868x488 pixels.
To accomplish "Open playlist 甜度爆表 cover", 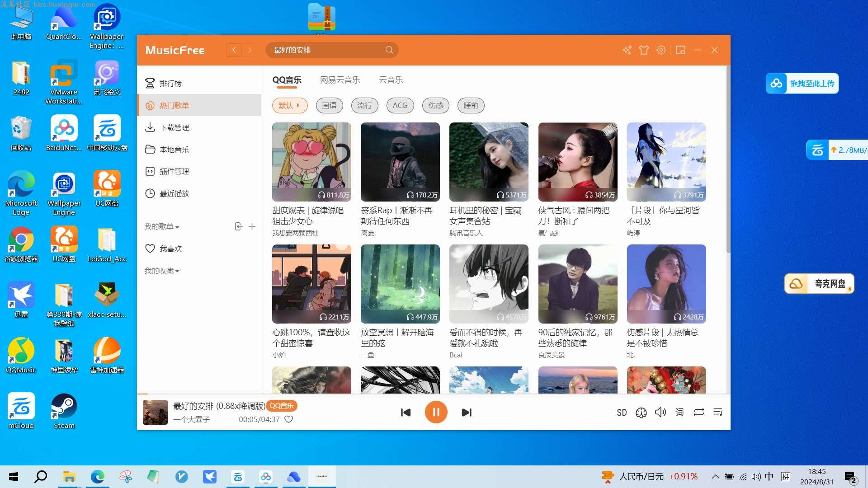I will 311,162.
